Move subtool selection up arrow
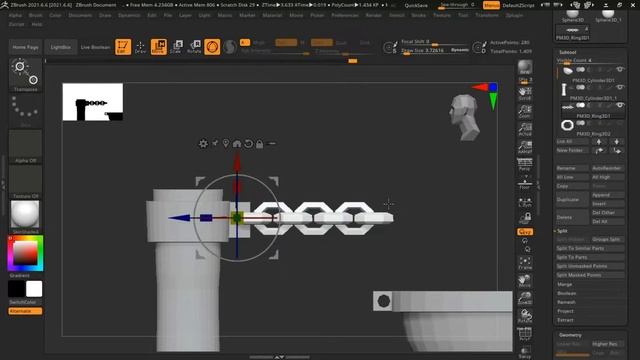Viewport: 640px width, 360px height. [x=599, y=142]
